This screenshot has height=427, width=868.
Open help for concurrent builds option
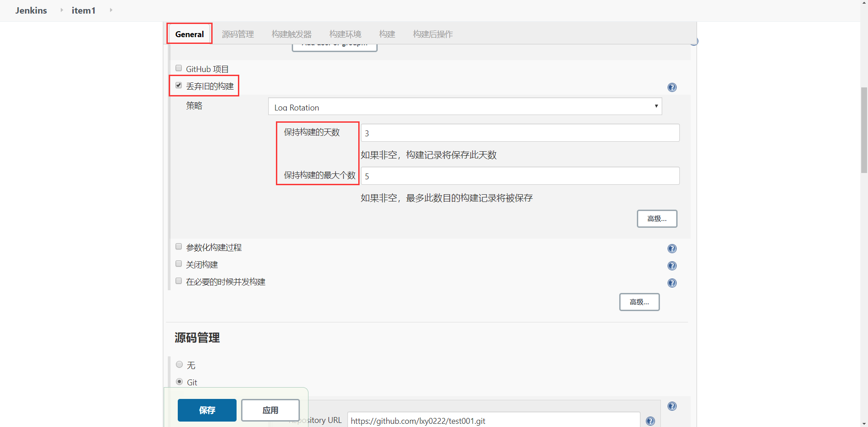[672, 283]
